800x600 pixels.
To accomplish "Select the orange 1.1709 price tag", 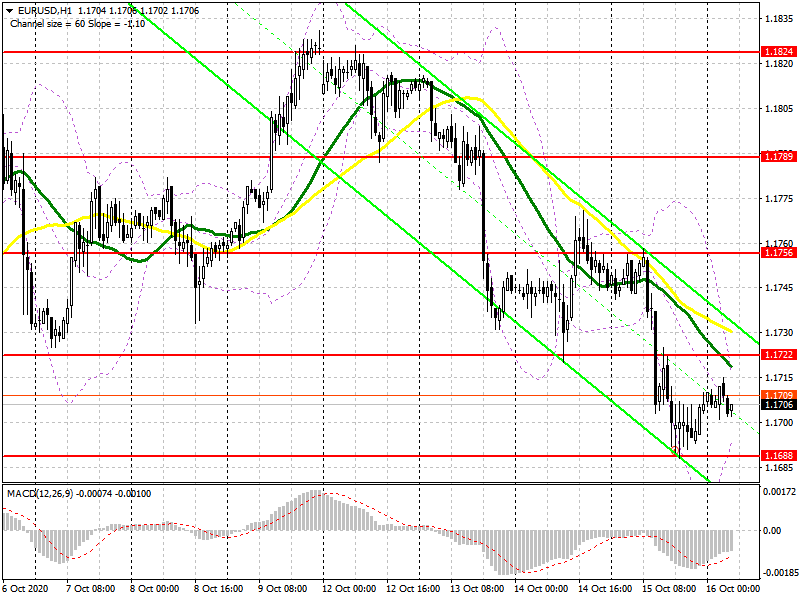I will 778,395.
